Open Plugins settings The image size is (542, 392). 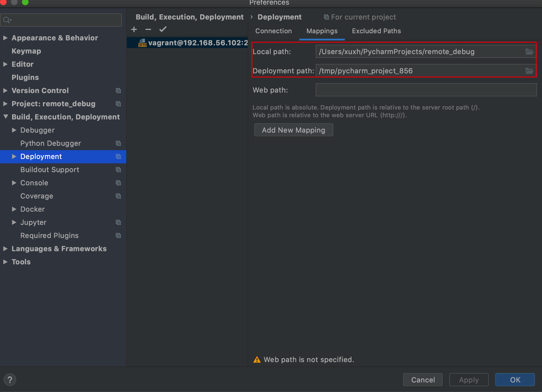point(25,77)
